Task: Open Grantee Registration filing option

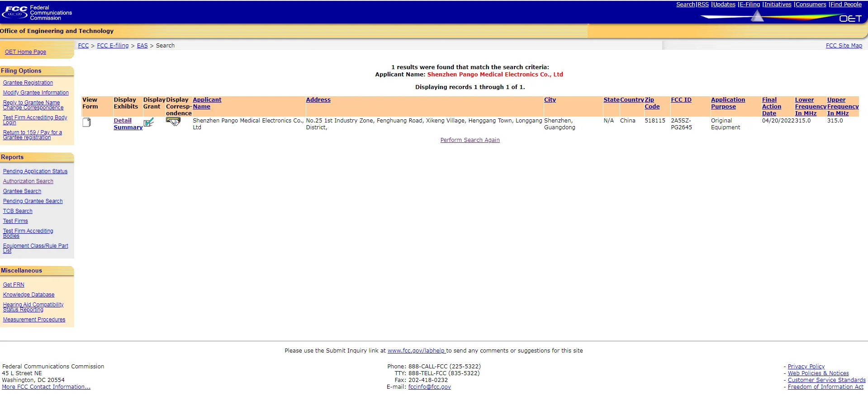Action: click(28, 83)
